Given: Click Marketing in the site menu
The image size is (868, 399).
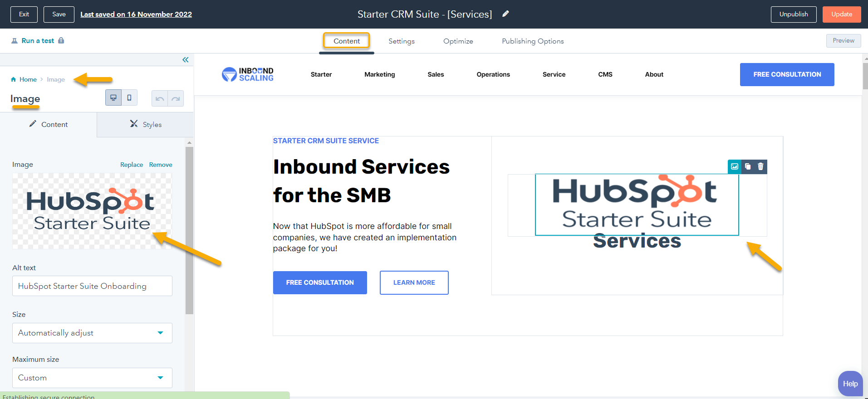Looking at the screenshot, I should click(380, 74).
